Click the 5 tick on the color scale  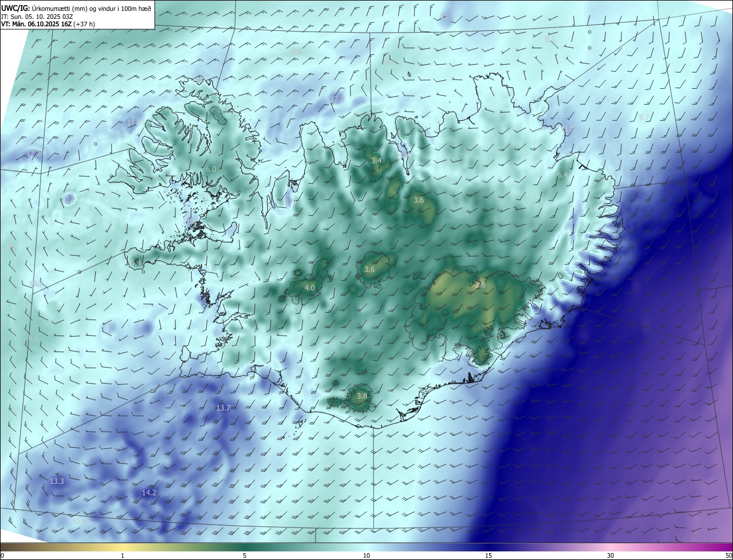[245, 555]
